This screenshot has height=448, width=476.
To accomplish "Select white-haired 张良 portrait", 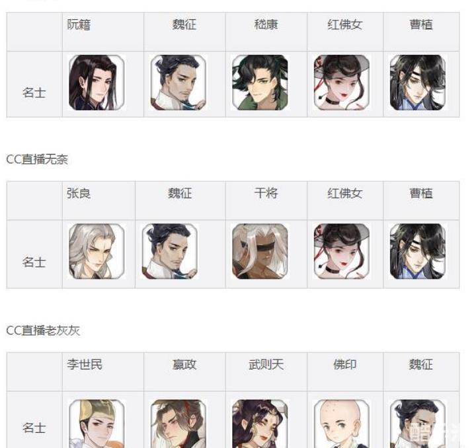I will coord(97,252).
